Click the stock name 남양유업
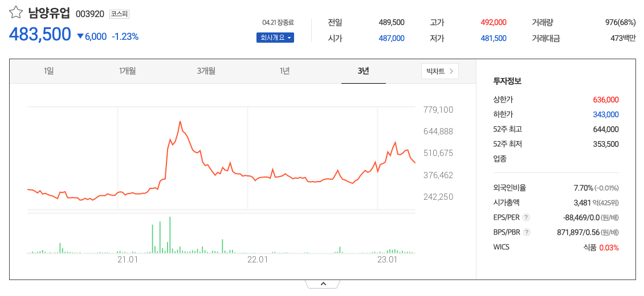This screenshot has height=296, width=644. [49, 14]
